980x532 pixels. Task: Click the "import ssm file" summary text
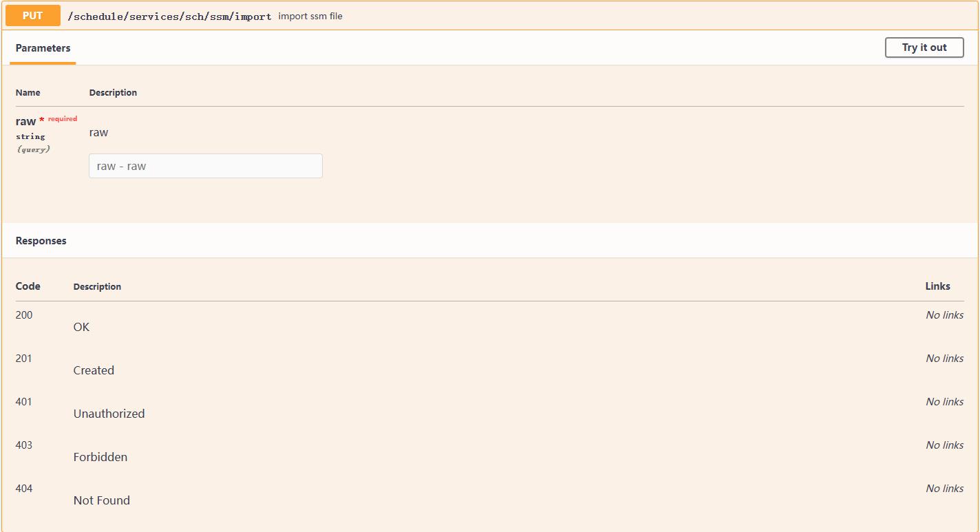[310, 16]
